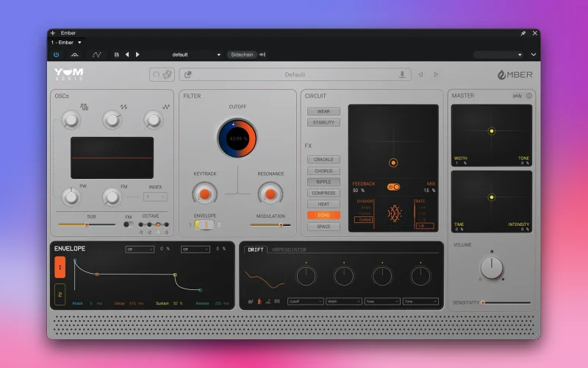Select envelope 1 tab
Image resolution: width=588 pixels, height=368 pixels.
click(x=60, y=267)
